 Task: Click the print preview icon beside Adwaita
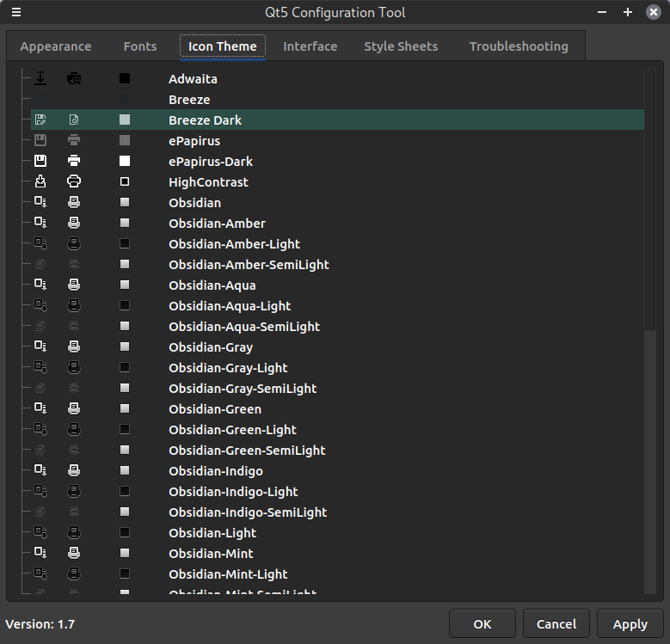click(74, 79)
